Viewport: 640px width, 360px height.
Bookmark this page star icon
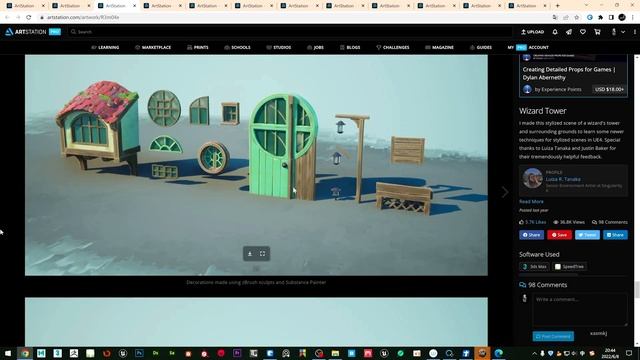576,18
